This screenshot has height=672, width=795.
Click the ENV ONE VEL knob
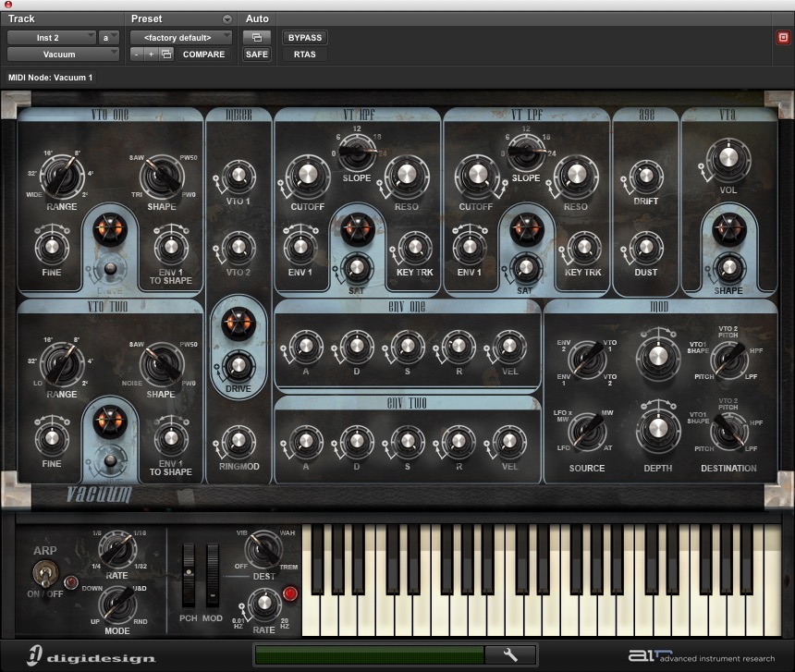pos(509,347)
